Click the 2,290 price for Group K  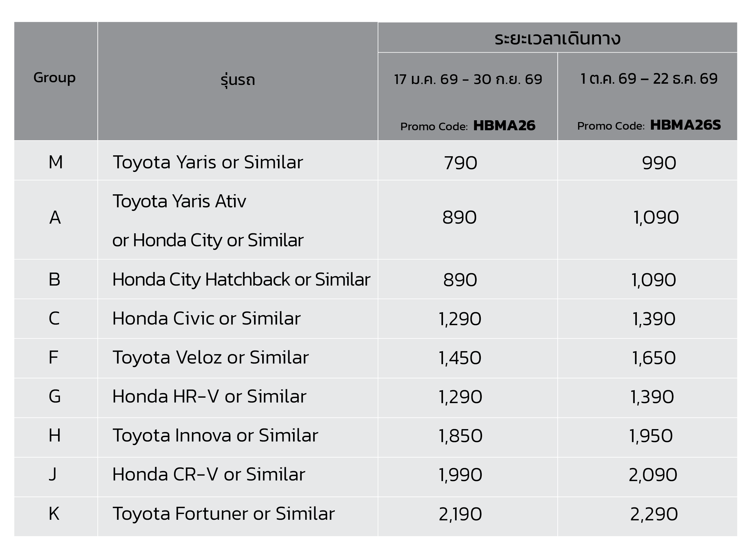click(653, 514)
